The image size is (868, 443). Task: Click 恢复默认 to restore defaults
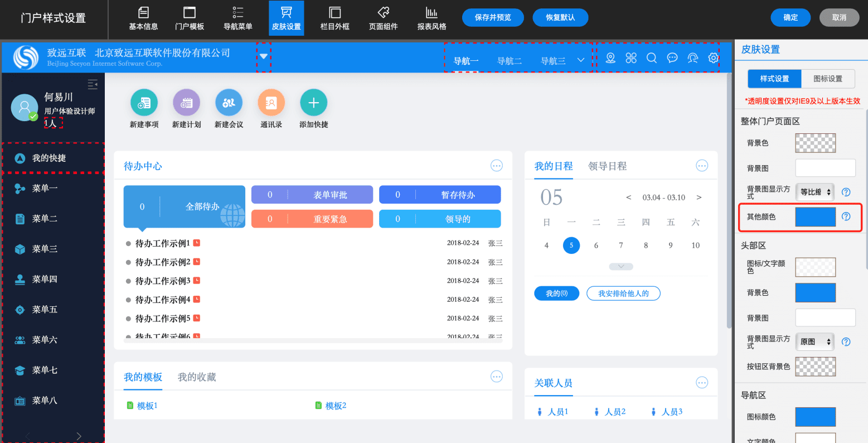coord(560,17)
